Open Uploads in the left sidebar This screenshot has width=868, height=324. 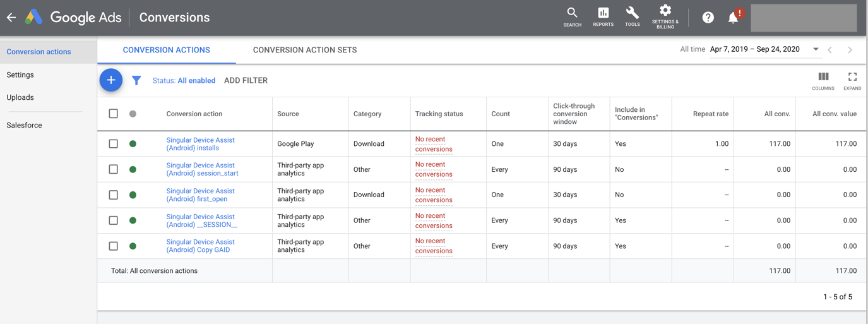coord(20,97)
